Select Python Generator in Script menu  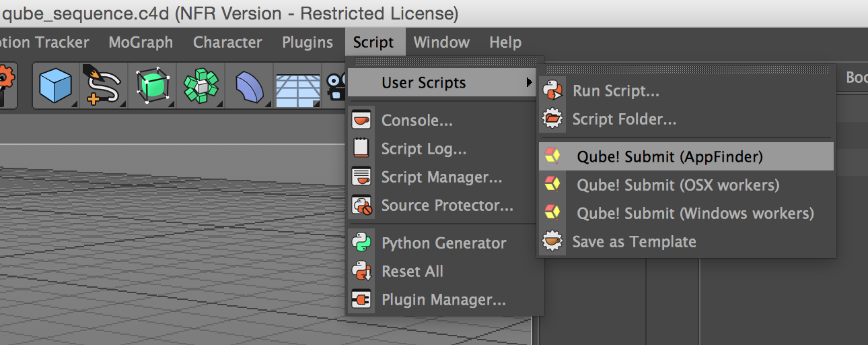pos(443,243)
